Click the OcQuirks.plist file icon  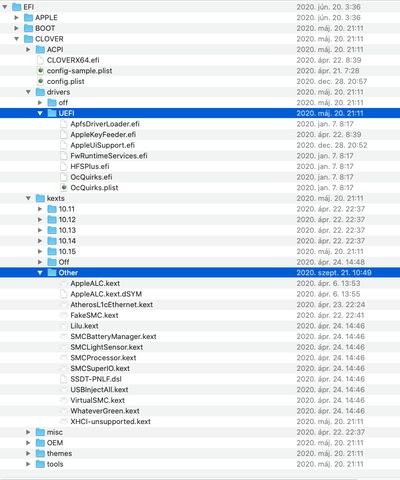(64, 188)
